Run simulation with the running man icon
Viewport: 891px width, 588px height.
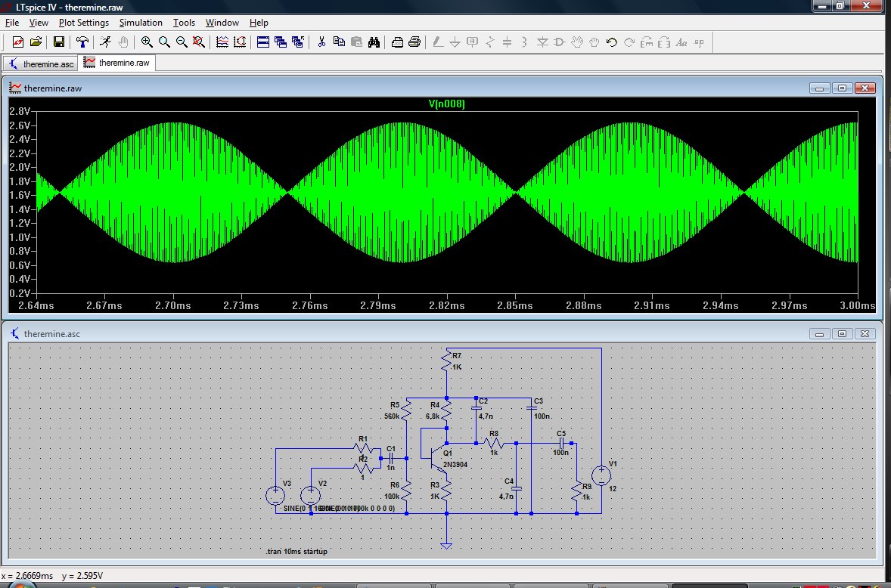click(x=106, y=42)
